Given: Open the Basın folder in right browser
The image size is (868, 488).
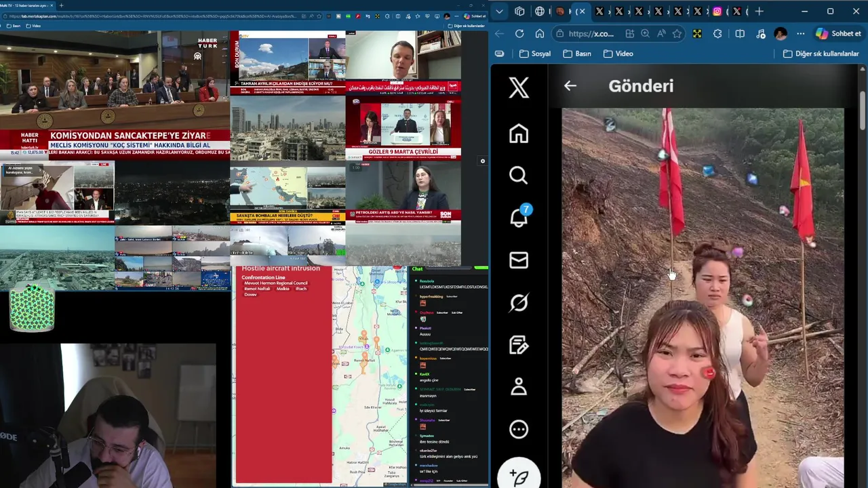Looking at the screenshot, I should 576,54.
